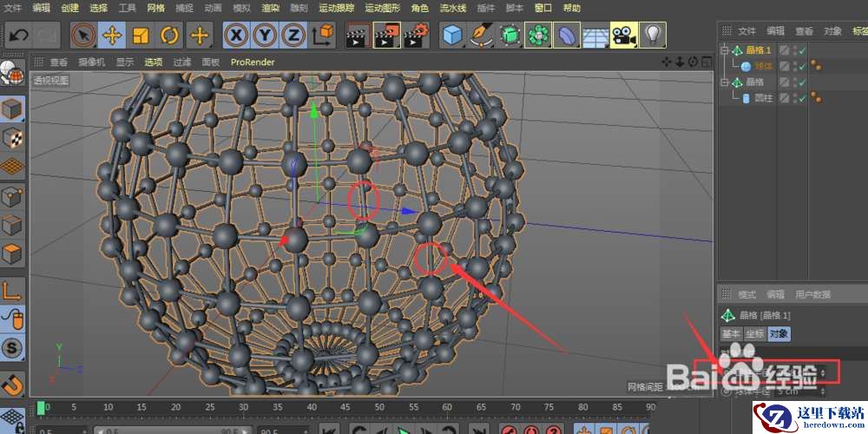Toggle Enable Axis L-shaped icon

coord(12,291)
